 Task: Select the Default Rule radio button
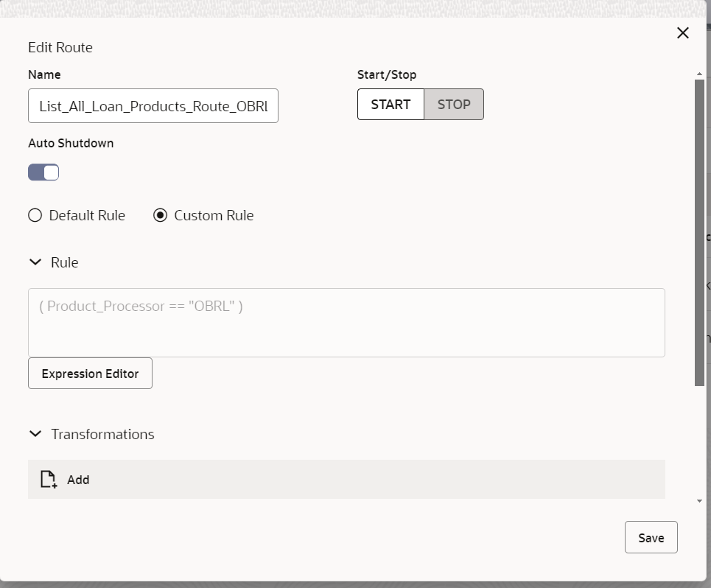point(35,215)
